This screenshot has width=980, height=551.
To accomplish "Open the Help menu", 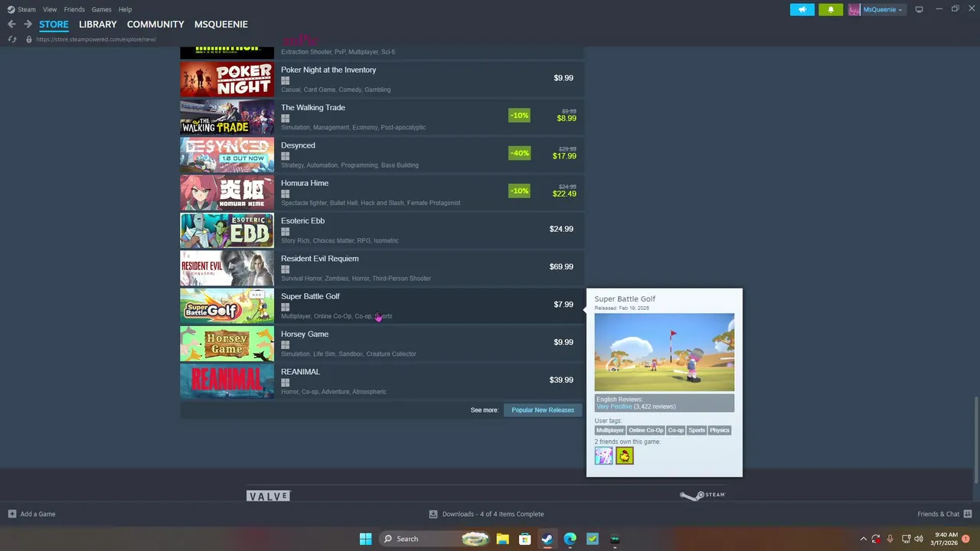I will pos(125,9).
